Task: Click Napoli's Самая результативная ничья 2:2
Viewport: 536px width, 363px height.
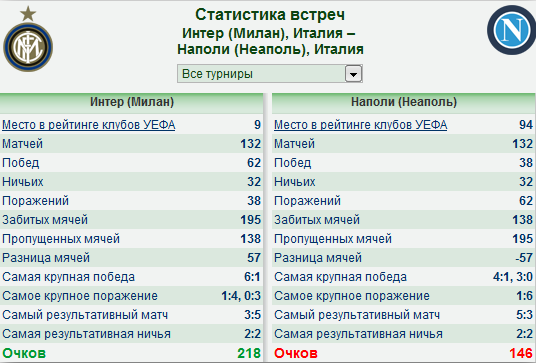Action: [x=524, y=334]
